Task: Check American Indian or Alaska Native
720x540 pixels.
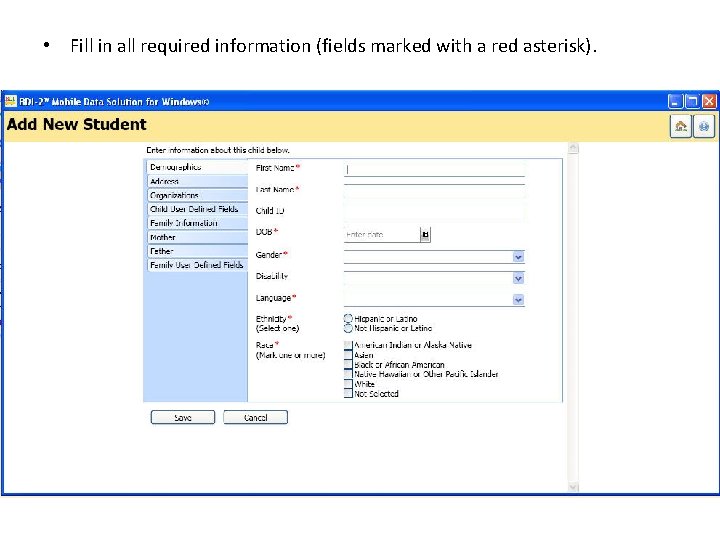Action: [348, 345]
